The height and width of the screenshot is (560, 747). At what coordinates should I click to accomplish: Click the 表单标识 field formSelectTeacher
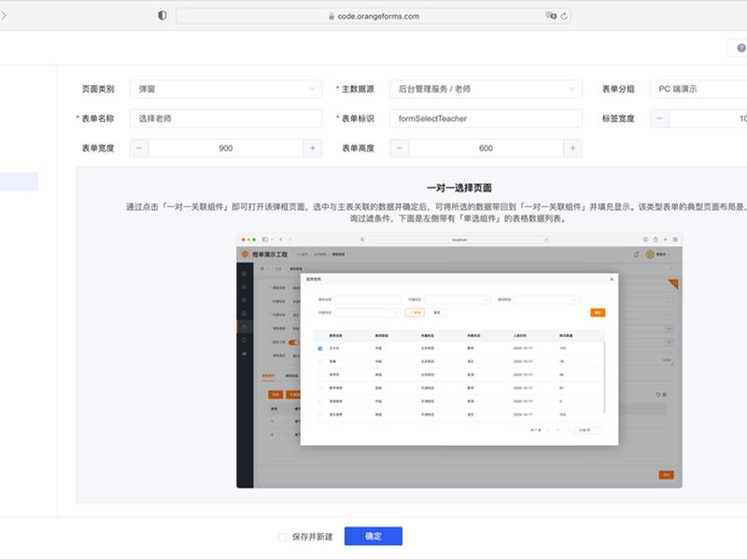tap(486, 119)
